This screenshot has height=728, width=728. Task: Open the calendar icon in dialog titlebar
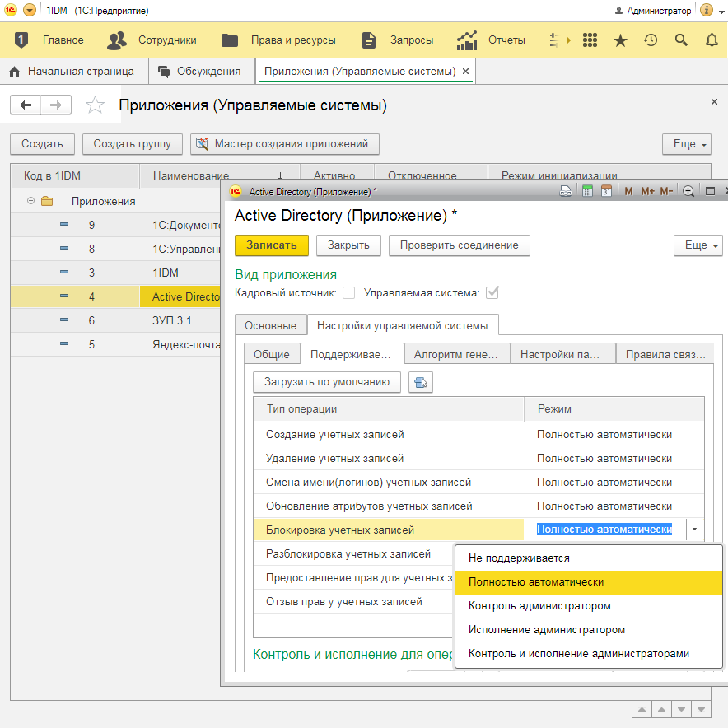tap(606, 191)
